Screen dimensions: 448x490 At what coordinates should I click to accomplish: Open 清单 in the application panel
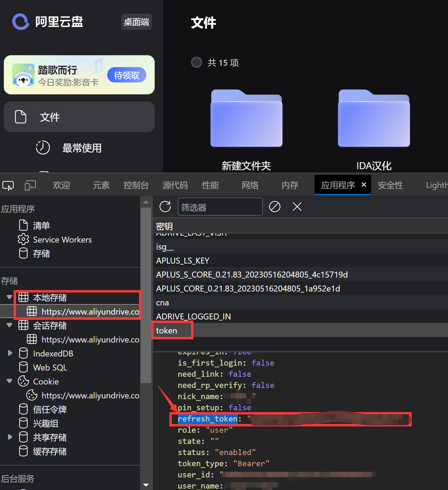pyautogui.click(x=42, y=225)
